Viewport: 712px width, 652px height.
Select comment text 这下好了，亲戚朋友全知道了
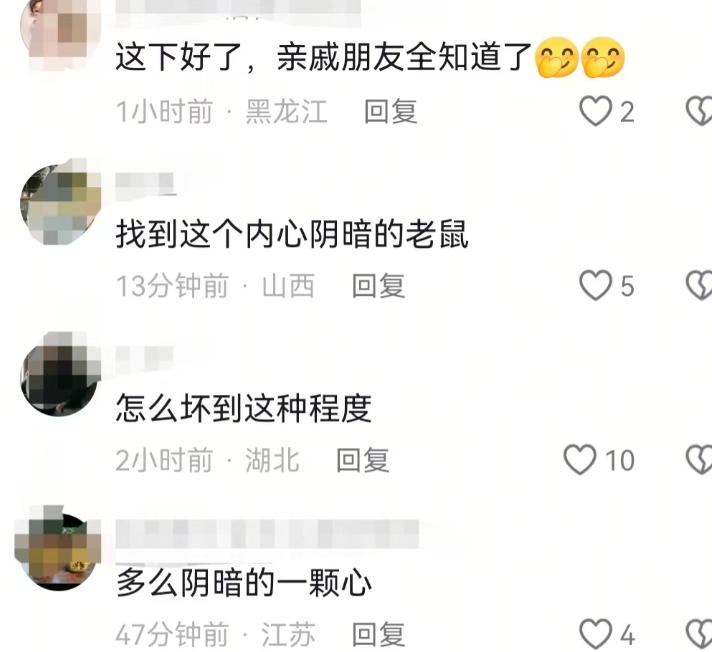point(323,58)
